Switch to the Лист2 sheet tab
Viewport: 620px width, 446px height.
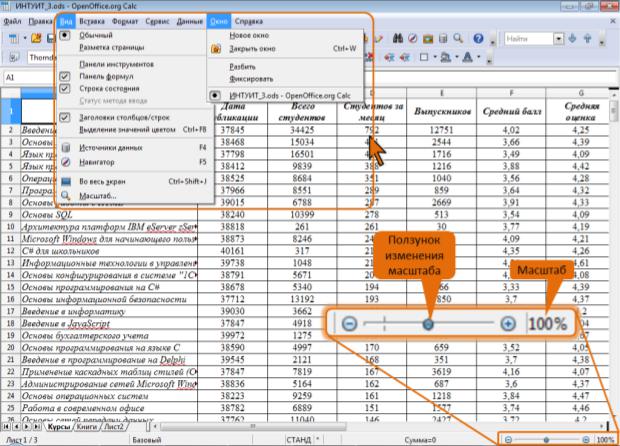[x=113, y=427]
